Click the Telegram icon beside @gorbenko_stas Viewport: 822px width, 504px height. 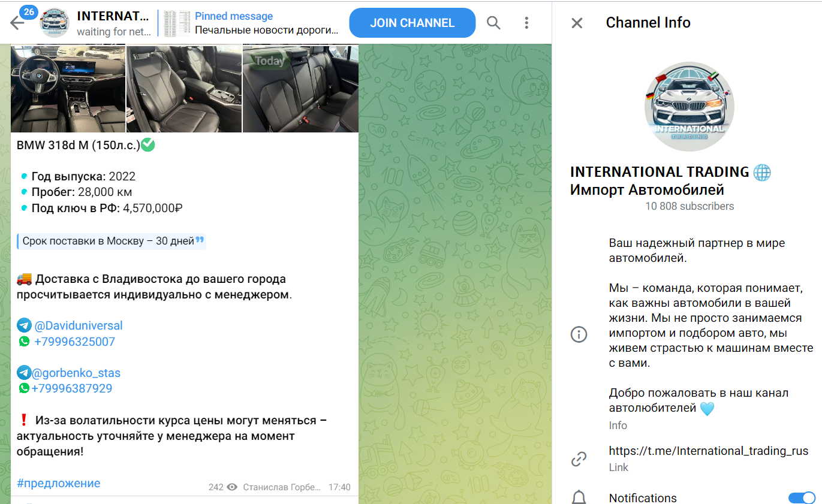click(x=24, y=373)
